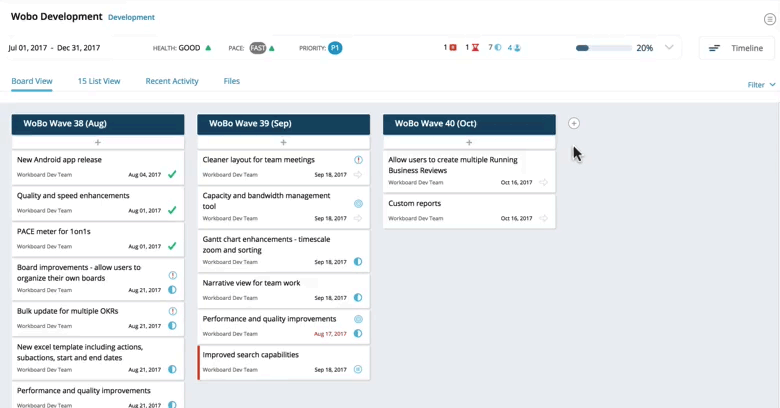
Task: Toggle the checkmark on PACE meter for 1on1s
Action: pos(172,246)
